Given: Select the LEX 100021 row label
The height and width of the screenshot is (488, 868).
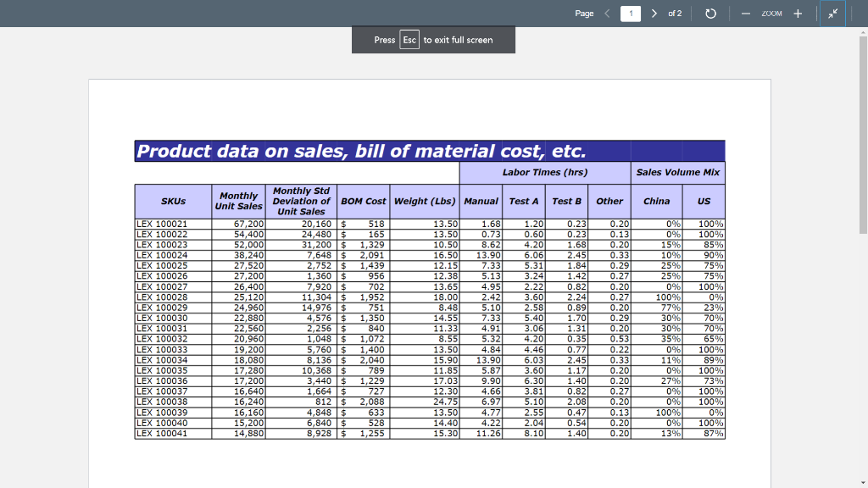Looking at the screenshot, I should point(161,224).
